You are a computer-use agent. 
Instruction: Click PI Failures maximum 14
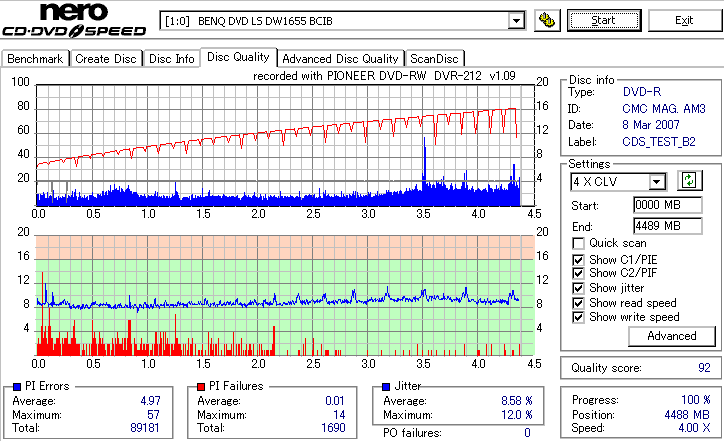point(339,415)
